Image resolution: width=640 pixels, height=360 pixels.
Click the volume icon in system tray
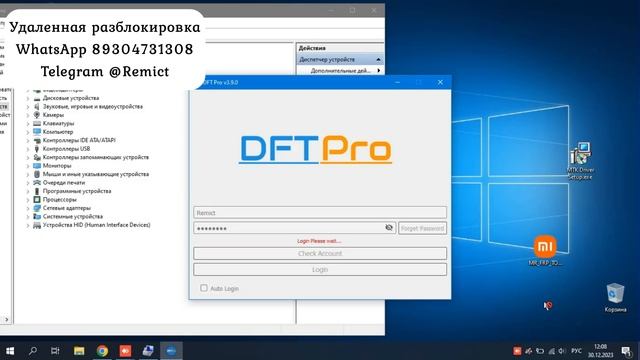pyautogui.click(x=562, y=351)
